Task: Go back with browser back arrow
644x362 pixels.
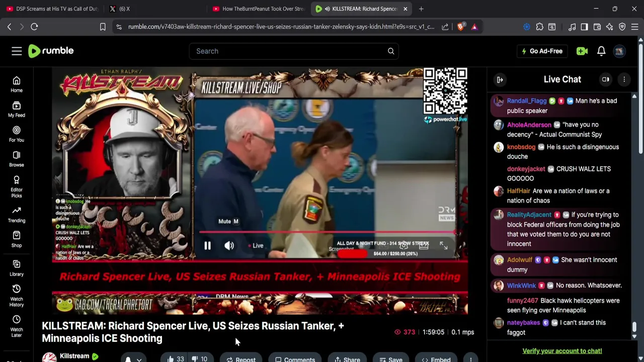Action: [x=9, y=27]
